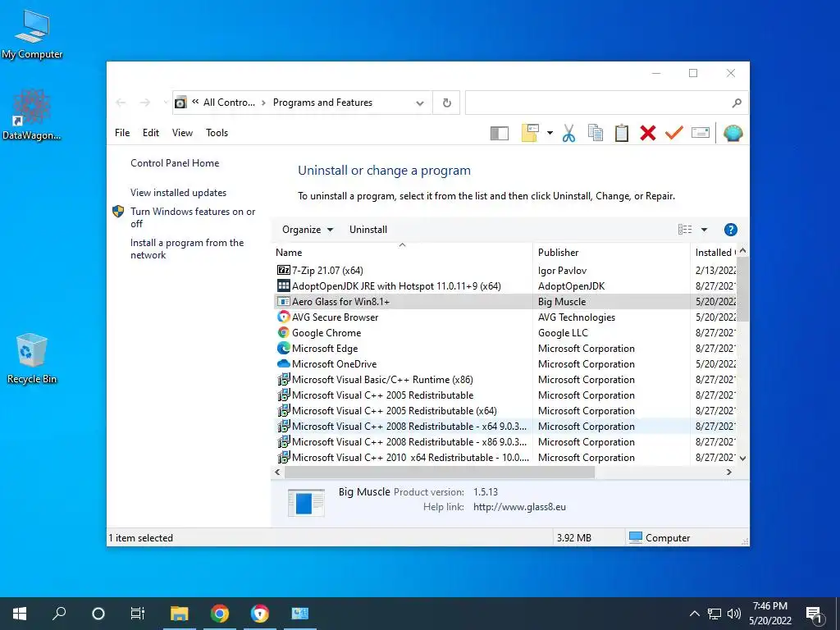Open the Edit menu

click(151, 133)
